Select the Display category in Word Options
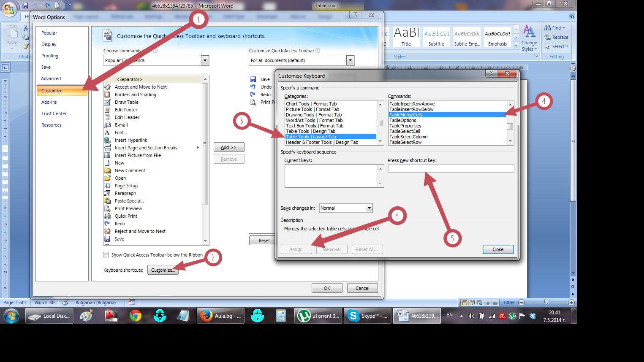Viewport: 644px width, 362px height. [x=49, y=44]
